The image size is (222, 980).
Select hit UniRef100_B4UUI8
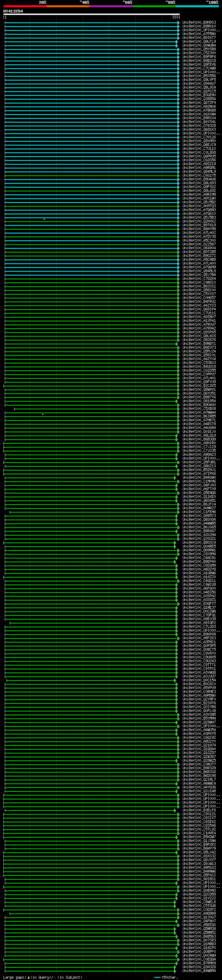pos(199,367)
